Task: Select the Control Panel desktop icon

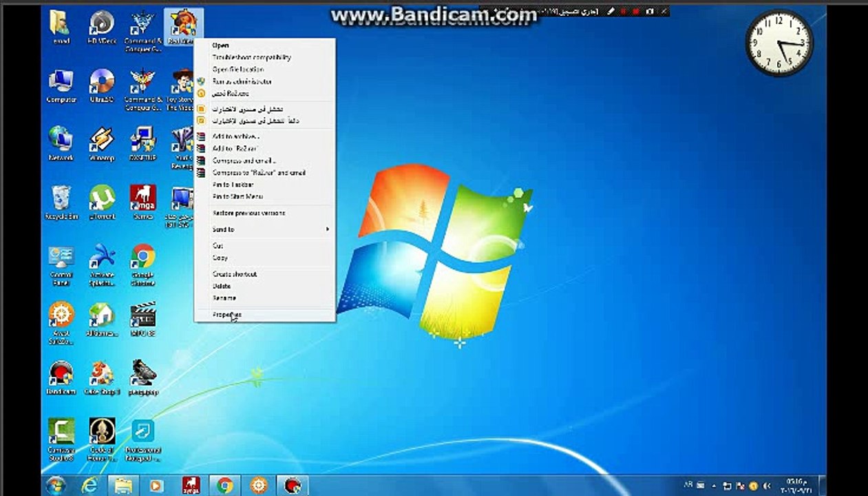Action: (x=61, y=264)
